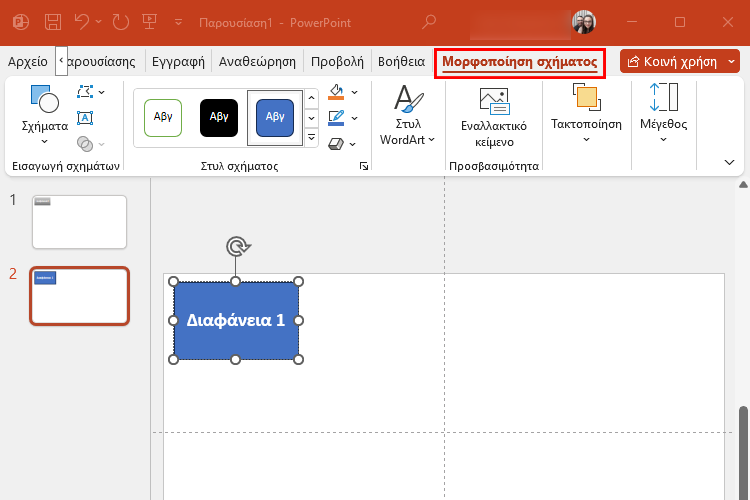Switch to the Αναθεώρηση tab
This screenshot has width=750, height=500.
pos(257,62)
